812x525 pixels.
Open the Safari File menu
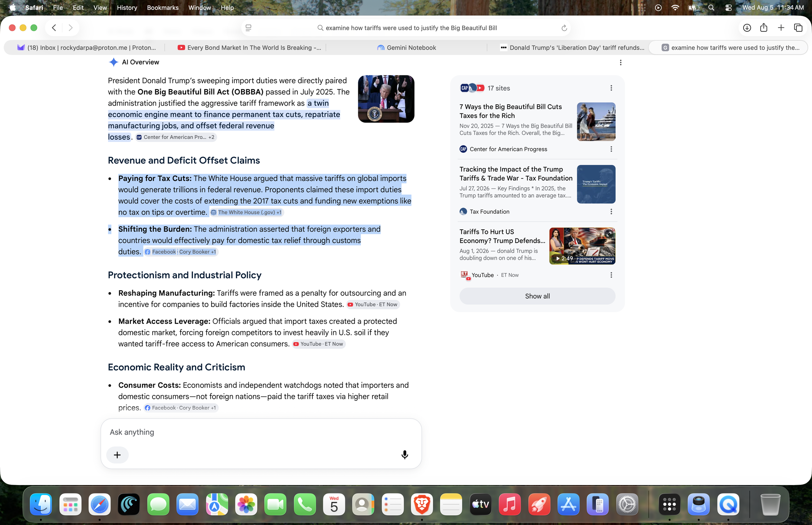pos(58,7)
